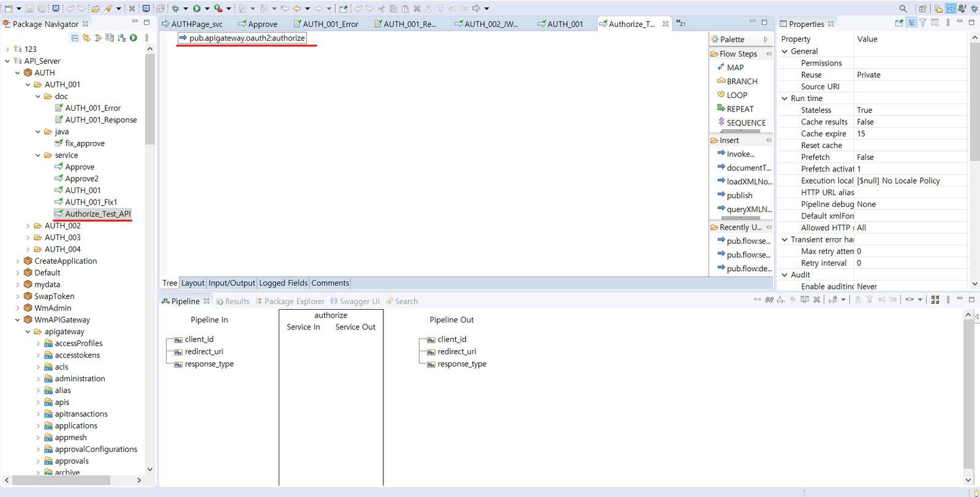Collapse all in Package Navigator toolbar

pyautogui.click(x=75, y=38)
